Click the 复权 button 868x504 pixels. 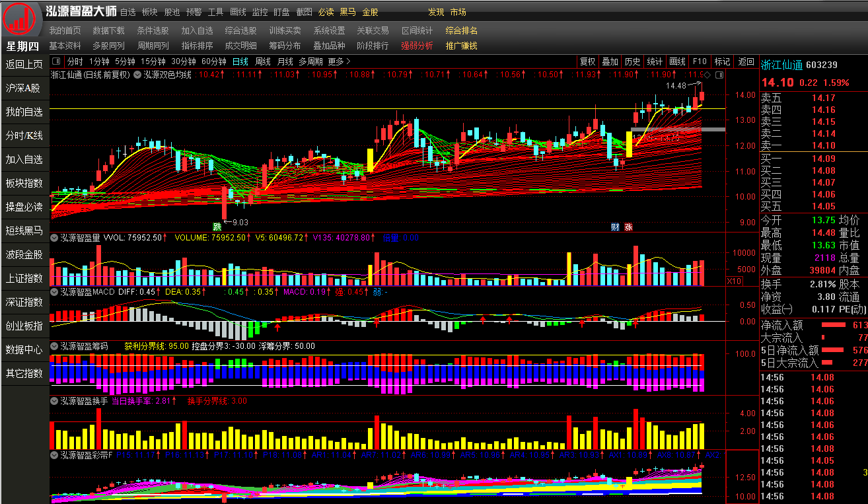588,61
